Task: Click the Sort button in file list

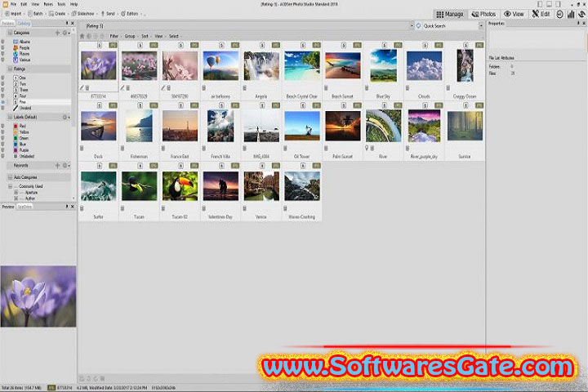Action: point(145,36)
